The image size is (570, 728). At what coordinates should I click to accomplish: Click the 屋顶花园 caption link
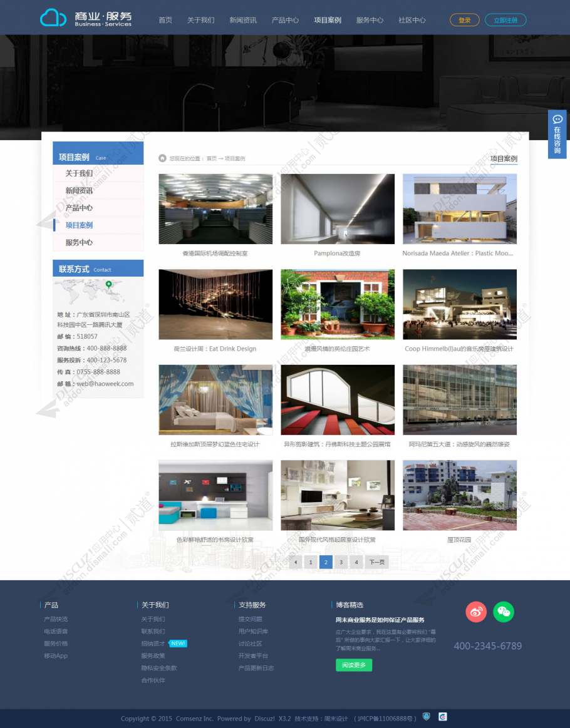(459, 540)
